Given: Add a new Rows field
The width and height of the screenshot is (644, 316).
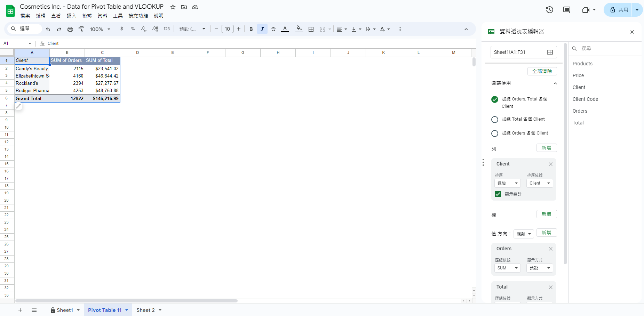Looking at the screenshot, I should tap(547, 148).
